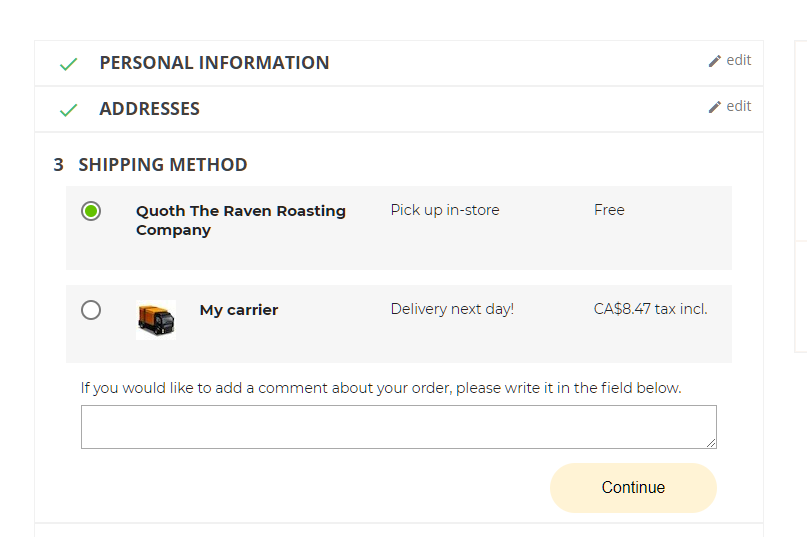Select the My carrier radio button
The width and height of the screenshot is (807, 537).
point(91,310)
